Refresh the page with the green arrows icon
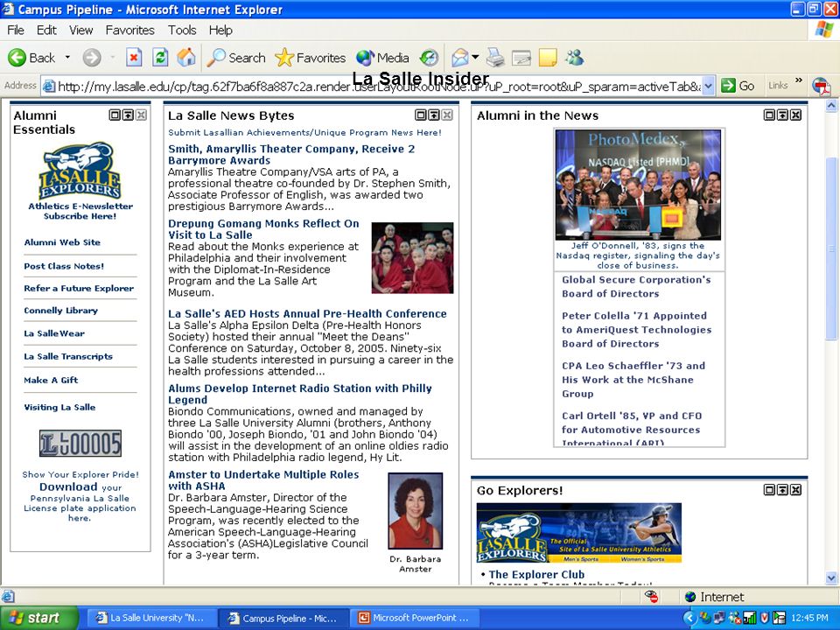 [160, 58]
